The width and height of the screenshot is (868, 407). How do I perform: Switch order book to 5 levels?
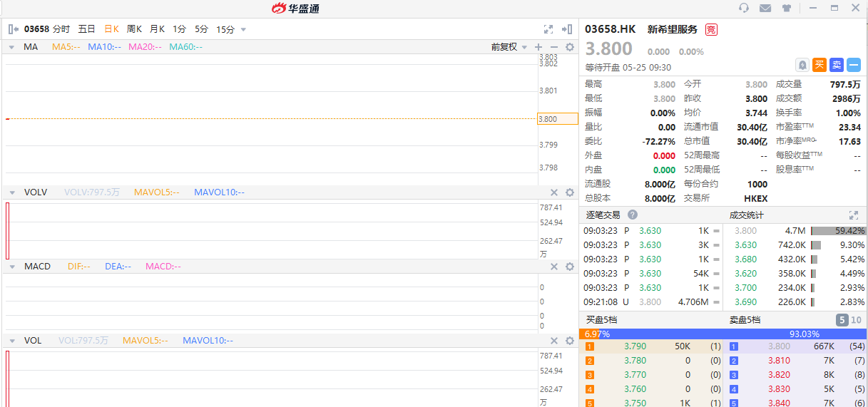coord(842,320)
